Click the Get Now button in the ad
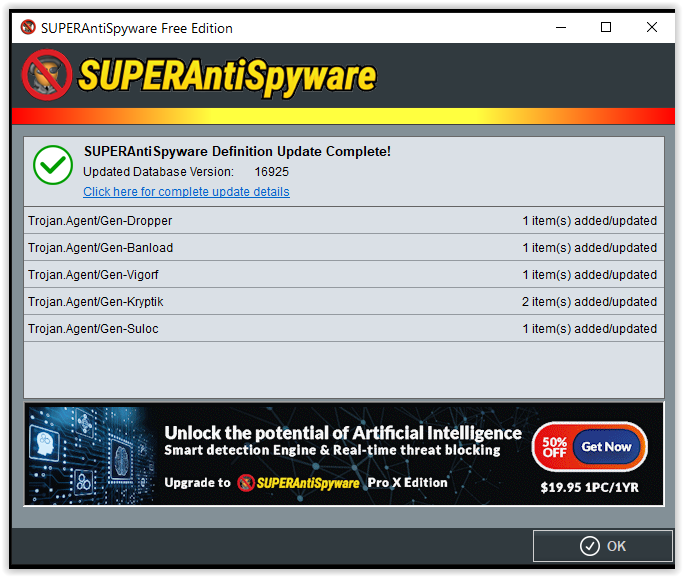This screenshot has height=577, width=683. [607, 447]
